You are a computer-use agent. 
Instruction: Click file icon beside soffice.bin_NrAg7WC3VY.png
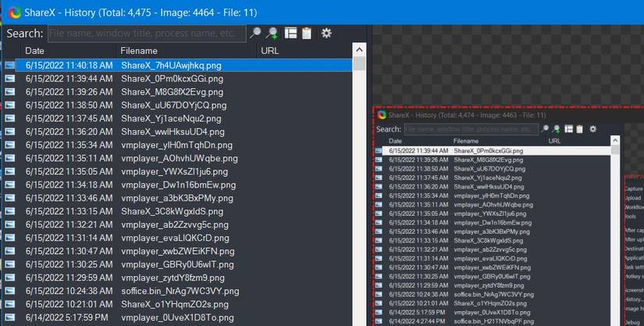10,291
